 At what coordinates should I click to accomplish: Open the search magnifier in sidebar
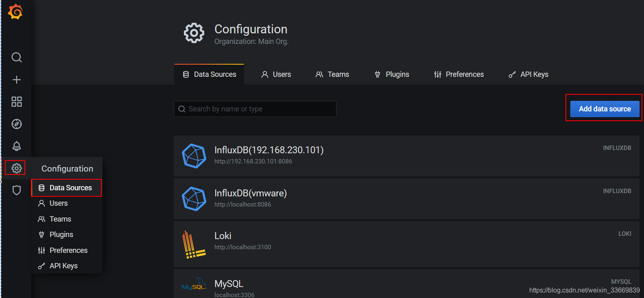coord(17,57)
